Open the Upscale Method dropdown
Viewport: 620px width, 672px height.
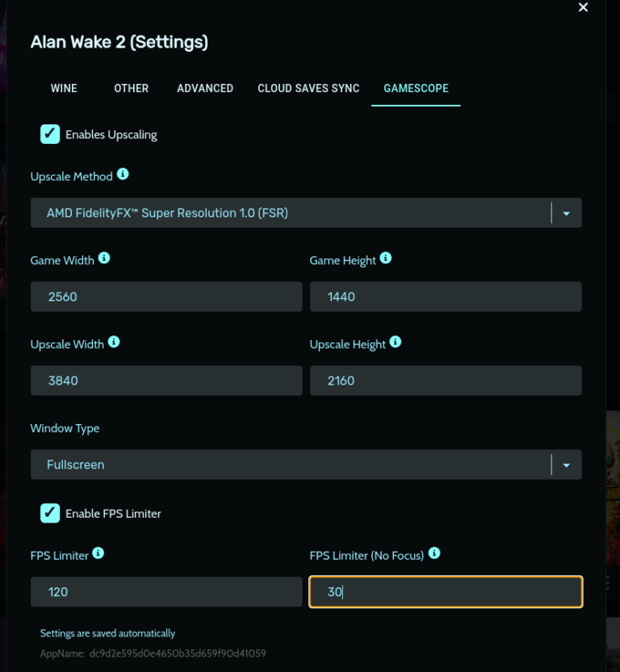[x=565, y=212]
